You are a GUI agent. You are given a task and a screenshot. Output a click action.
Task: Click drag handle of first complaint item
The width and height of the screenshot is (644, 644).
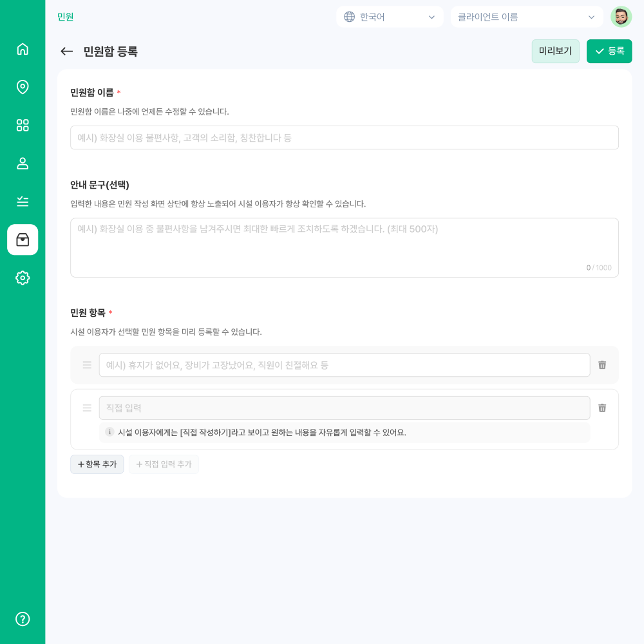pos(87,365)
